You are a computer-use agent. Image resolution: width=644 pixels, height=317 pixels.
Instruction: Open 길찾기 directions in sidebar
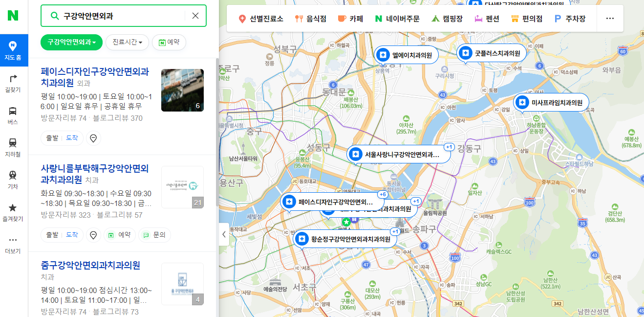(x=13, y=82)
